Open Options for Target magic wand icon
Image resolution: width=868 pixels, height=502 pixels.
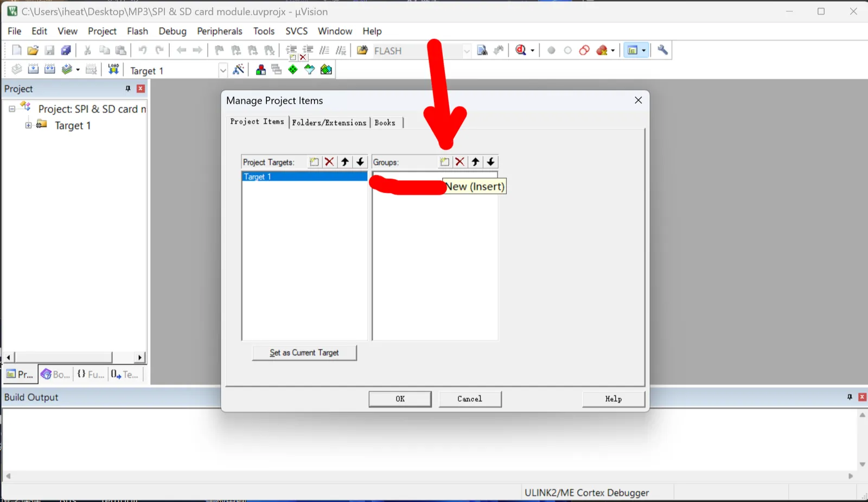(x=238, y=69)
